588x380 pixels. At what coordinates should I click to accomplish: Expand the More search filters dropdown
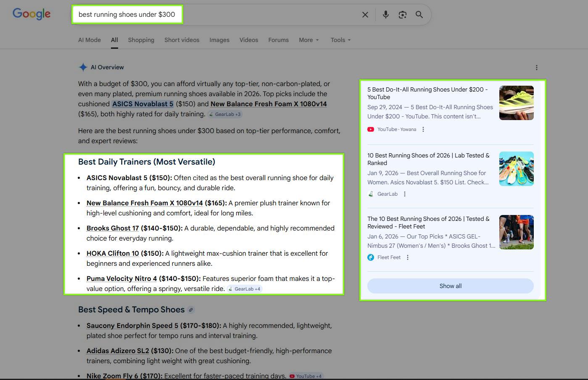[x=309, y=40]
